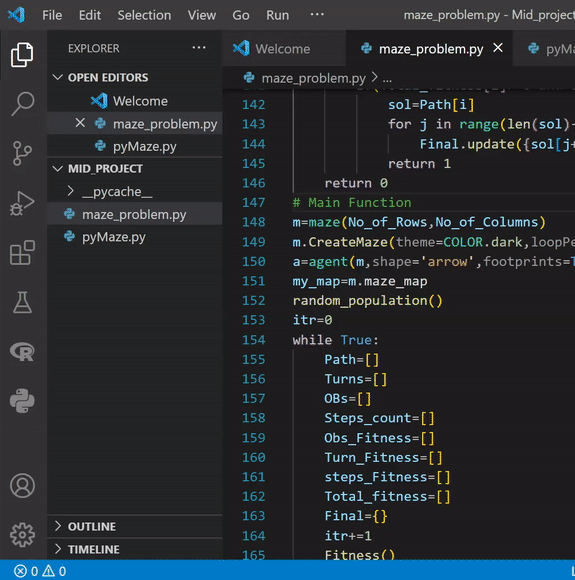Click the 'my_map=m.maze_map' line
The width and height of the screenshot is (575, 580).
point(360,281)
